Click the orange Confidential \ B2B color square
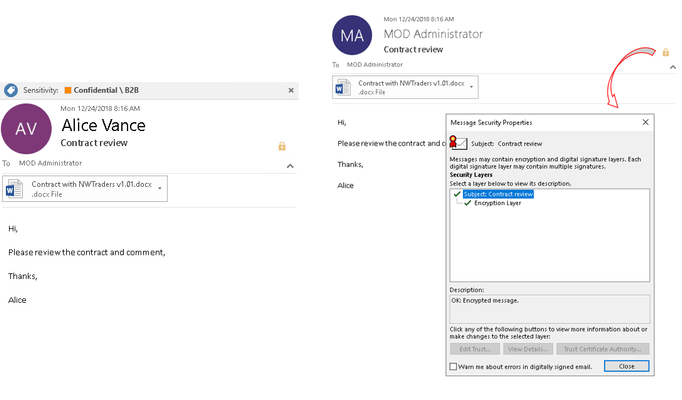Image resolution: width=682 pixels, height=400 pixels. [68, 90]
